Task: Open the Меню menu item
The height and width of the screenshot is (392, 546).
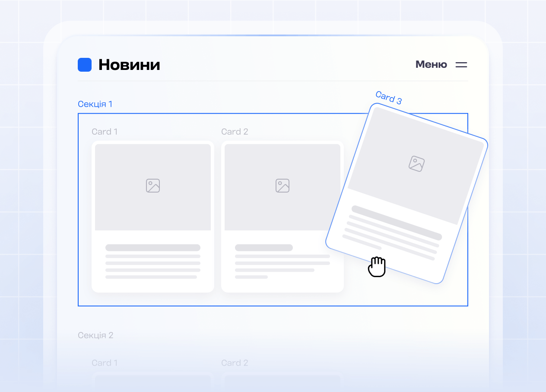Action: pyautogui.click(x=431, y=64)
